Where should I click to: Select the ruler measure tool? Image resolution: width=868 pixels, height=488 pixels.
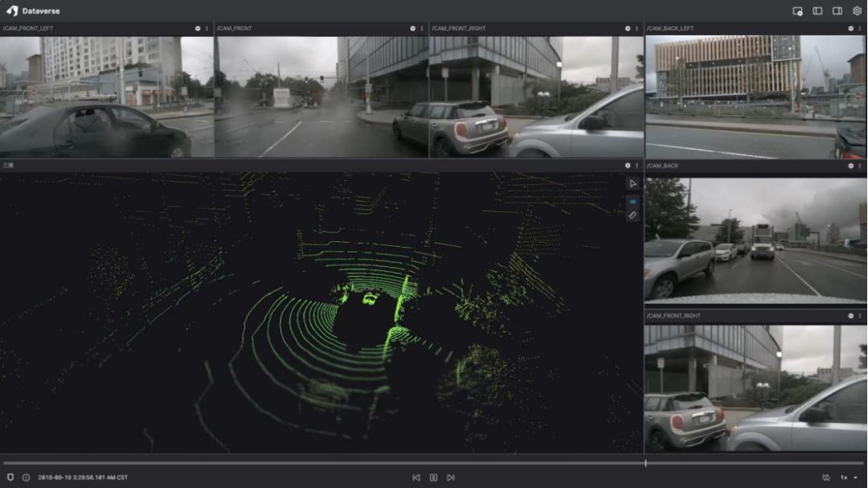633,215
